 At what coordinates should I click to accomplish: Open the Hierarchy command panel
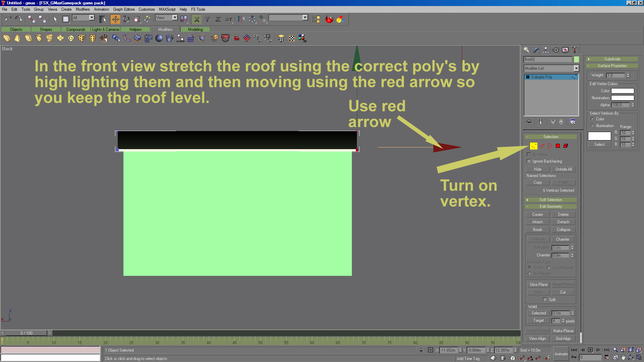click(546, 50)
